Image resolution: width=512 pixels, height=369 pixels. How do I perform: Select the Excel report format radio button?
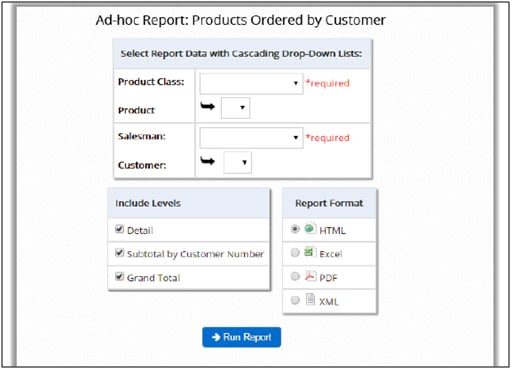pos(295,253)
